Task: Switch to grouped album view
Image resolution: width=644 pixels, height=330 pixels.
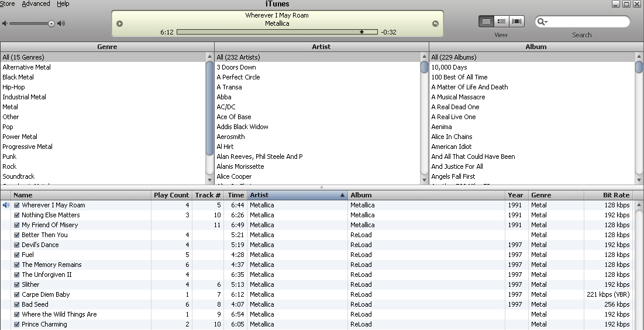Action: click(x=501, y=21)
